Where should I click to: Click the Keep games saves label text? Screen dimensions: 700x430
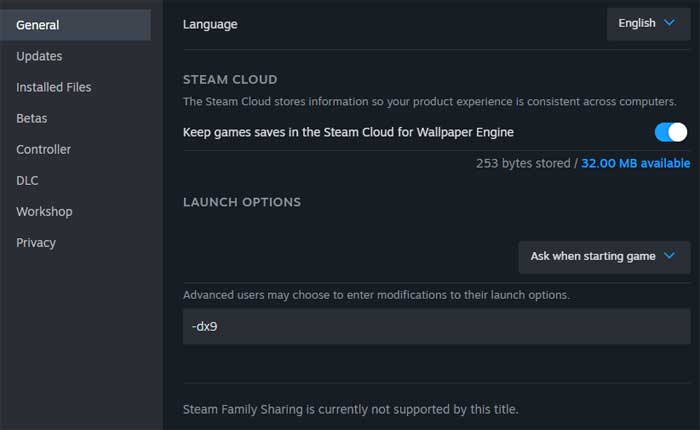click(x=348, y=132)
